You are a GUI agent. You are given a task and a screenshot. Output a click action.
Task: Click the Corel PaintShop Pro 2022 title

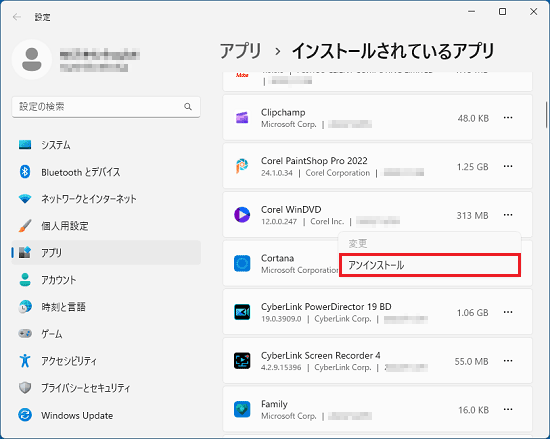click(314, 161)
